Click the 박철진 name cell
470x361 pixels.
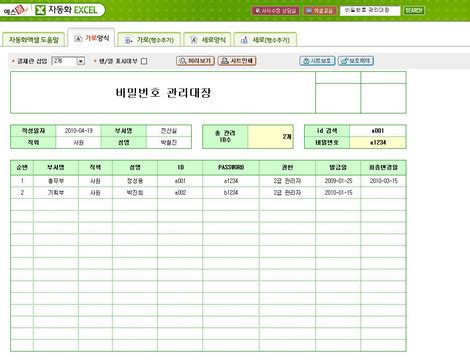pyautogui.click(x=169, y=142)
